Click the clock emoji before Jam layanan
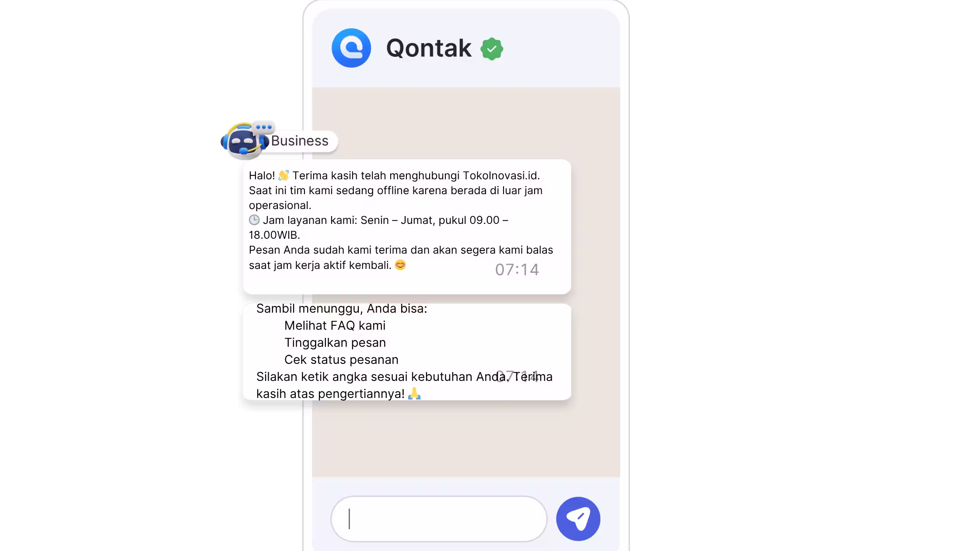Image resolution: width=980 pixels, height=551 pixels. click(x=254, y=220)
